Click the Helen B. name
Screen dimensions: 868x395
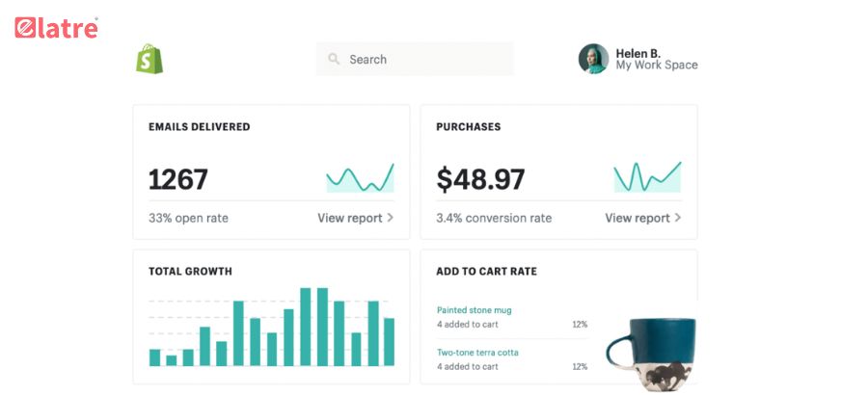(637, 53)
